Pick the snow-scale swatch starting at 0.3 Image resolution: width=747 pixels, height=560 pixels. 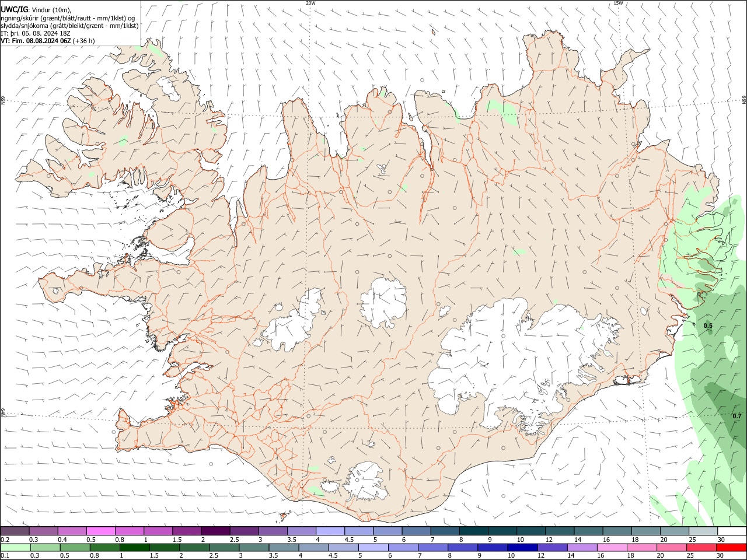tap(43, 531)
